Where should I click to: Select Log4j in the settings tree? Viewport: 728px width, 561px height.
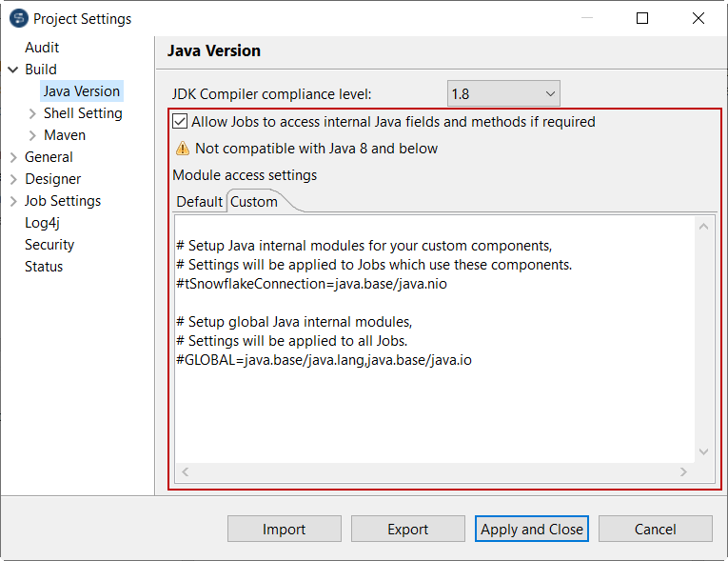[42, 223]
